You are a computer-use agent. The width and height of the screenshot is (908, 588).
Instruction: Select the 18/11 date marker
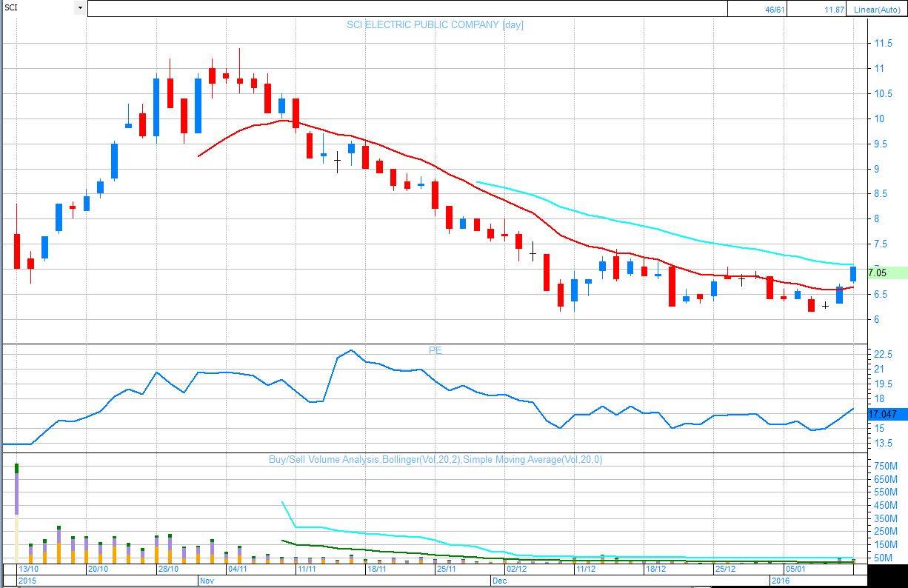point(377,569)
